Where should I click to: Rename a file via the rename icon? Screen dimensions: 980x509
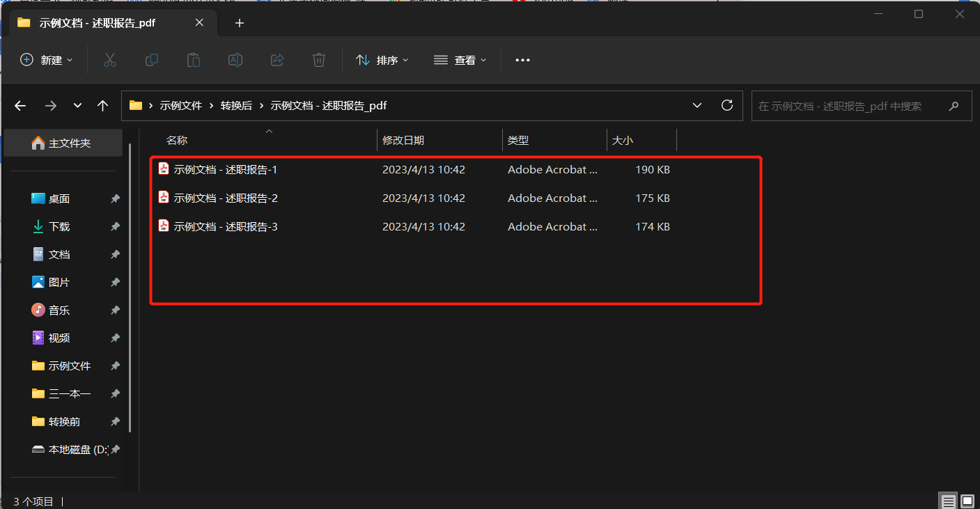tap(235, 60)
